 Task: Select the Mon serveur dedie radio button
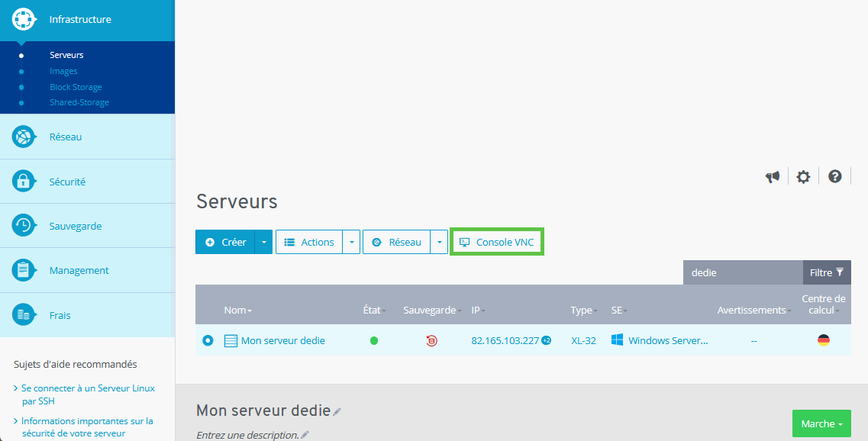pos(208,340)
